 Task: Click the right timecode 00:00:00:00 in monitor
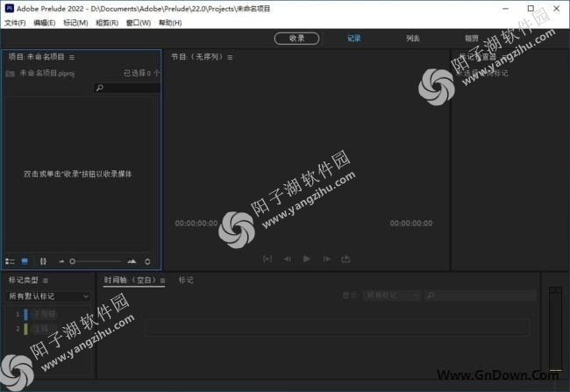[x=411, y=224]
